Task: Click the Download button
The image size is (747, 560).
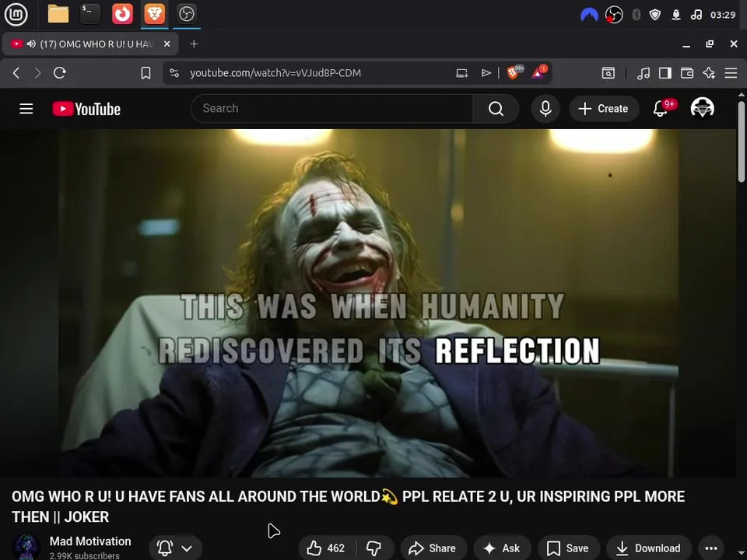Action: tap(648, 548)
